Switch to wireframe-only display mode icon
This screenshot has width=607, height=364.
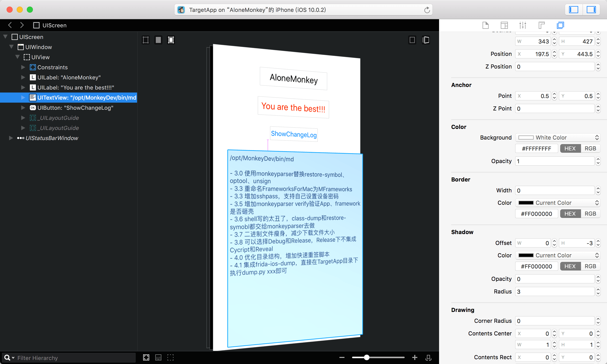point(146,40)
